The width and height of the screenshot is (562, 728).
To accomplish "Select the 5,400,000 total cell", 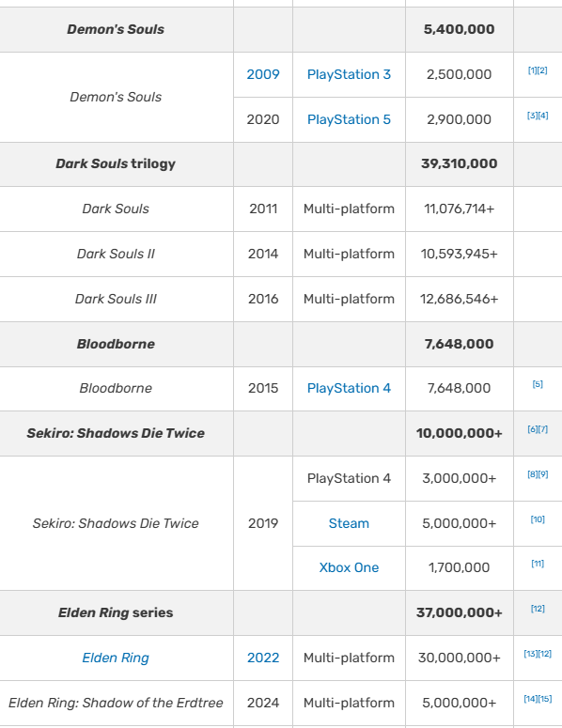I will 459,29.
